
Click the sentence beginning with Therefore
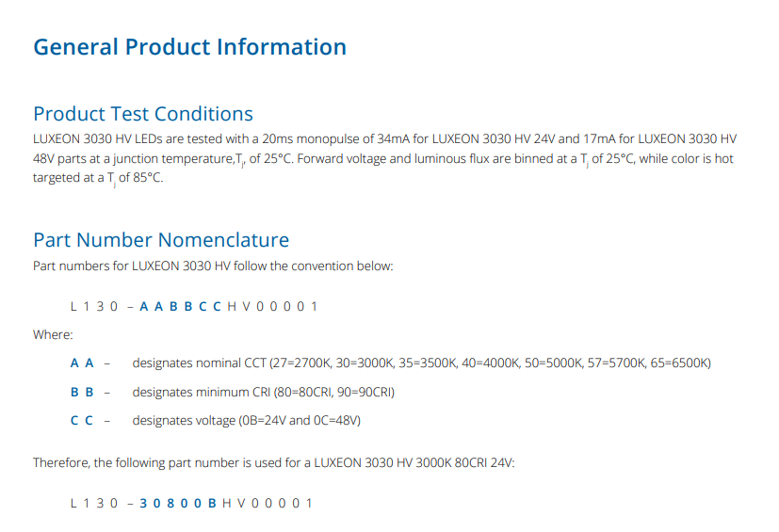274,462
